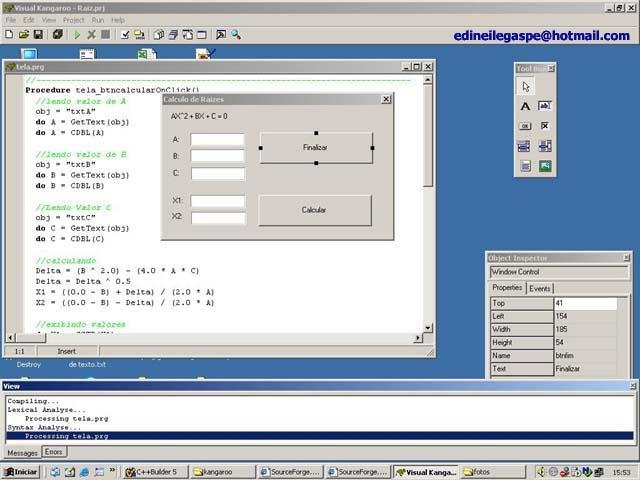This screenshot has width=640, height=480.
Task: Select the list box tool in Tool box
Action: coord(524,146)
